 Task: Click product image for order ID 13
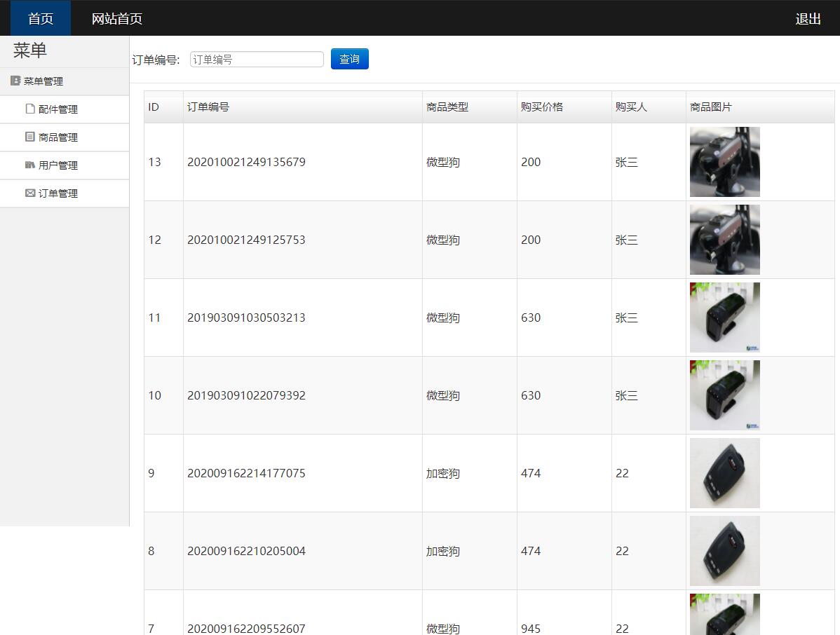coord(724,162)
